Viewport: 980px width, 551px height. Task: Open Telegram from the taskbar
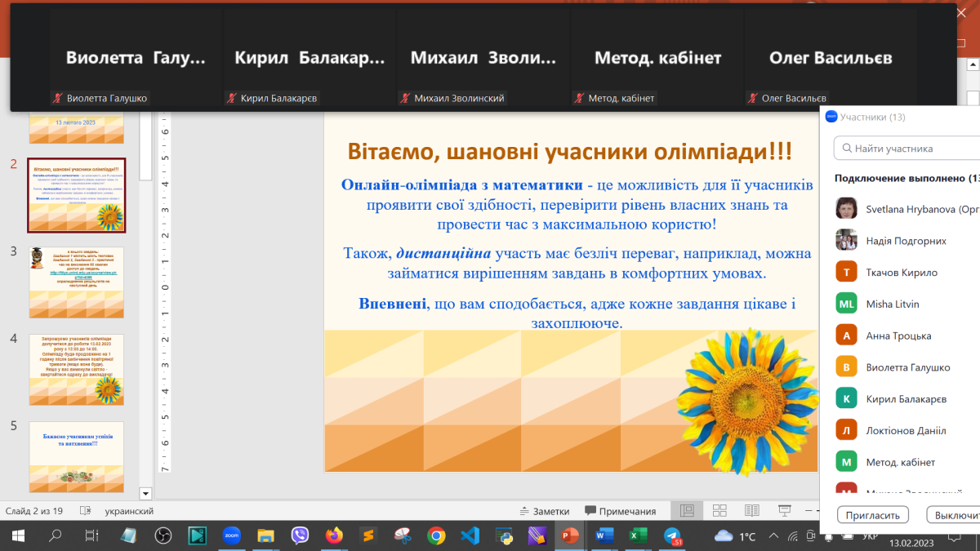672,536
